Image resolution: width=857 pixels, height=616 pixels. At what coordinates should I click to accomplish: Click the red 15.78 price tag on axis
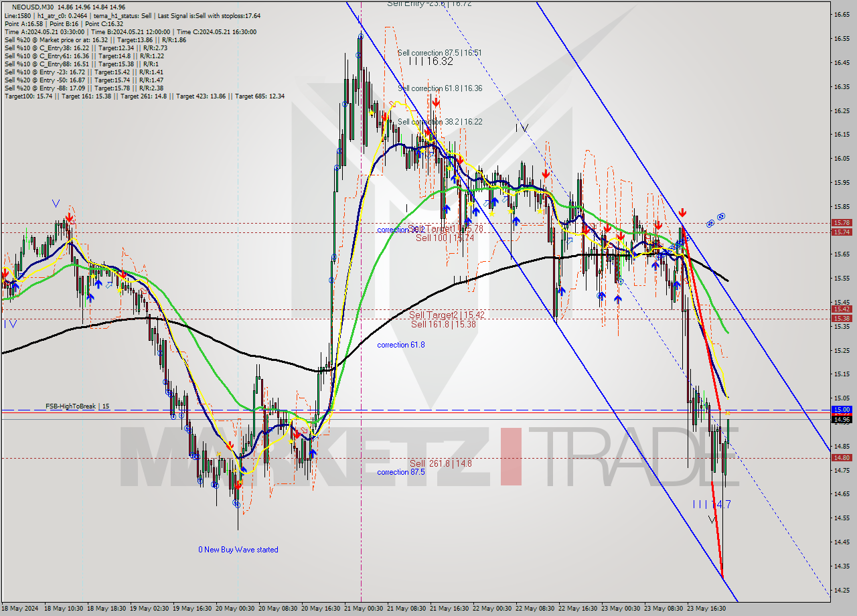coord(842,222)
